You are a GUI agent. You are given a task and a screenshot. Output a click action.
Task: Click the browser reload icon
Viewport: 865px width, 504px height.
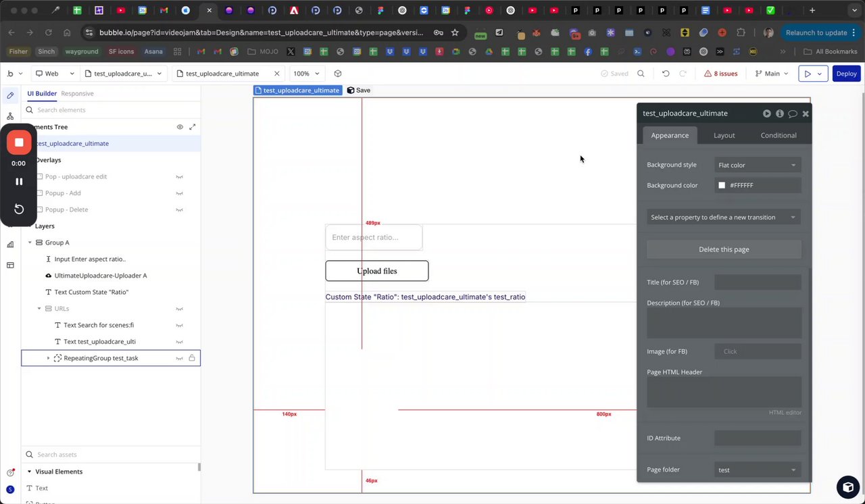48,32
